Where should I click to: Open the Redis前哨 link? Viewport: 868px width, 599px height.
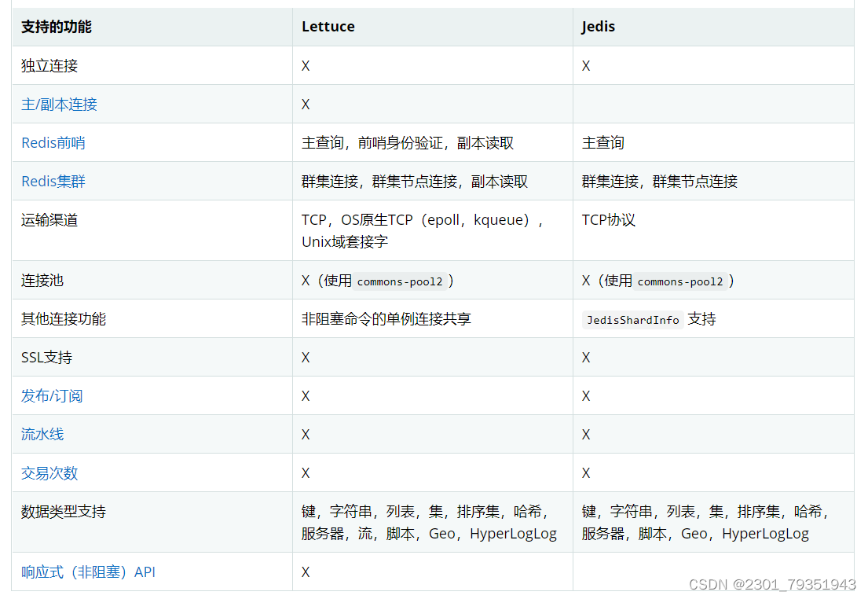click(x=53, y=142)
